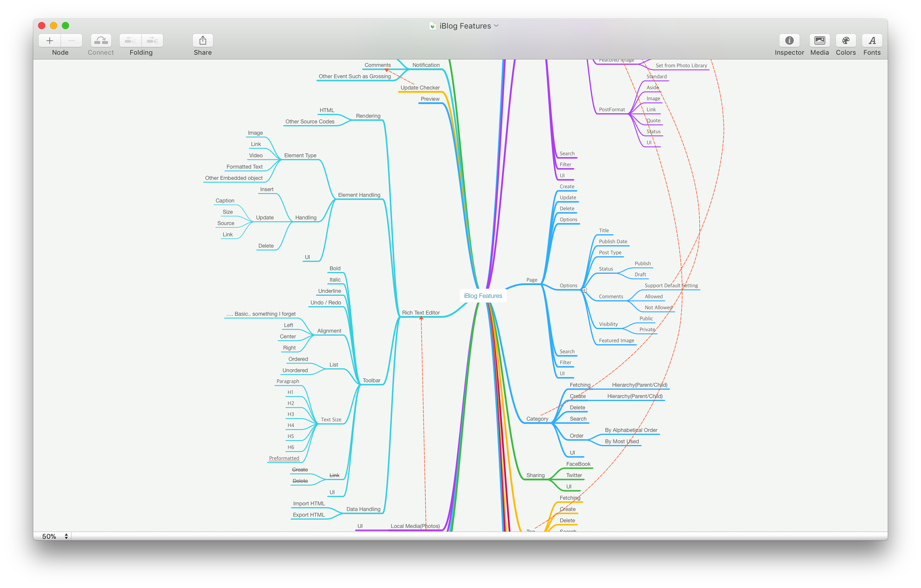Click the Preformatted node
The width and height of the screenshot is (921, 588).
click(x=284, y=458)
